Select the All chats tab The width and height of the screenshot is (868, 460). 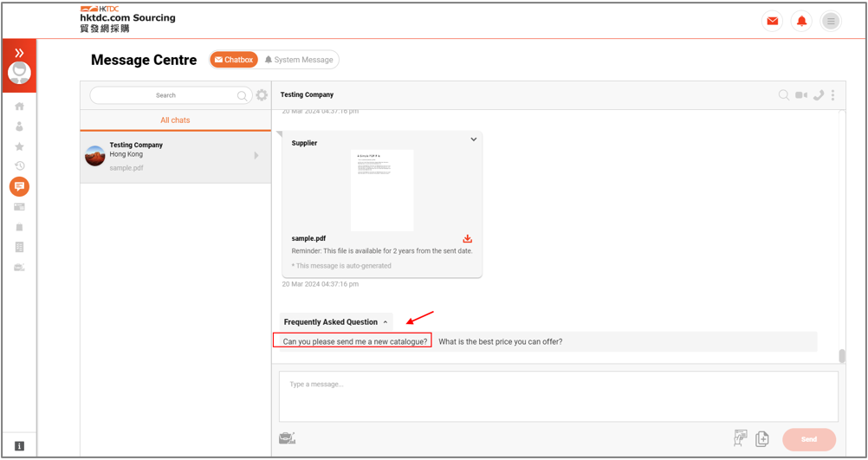coord(175,120)
